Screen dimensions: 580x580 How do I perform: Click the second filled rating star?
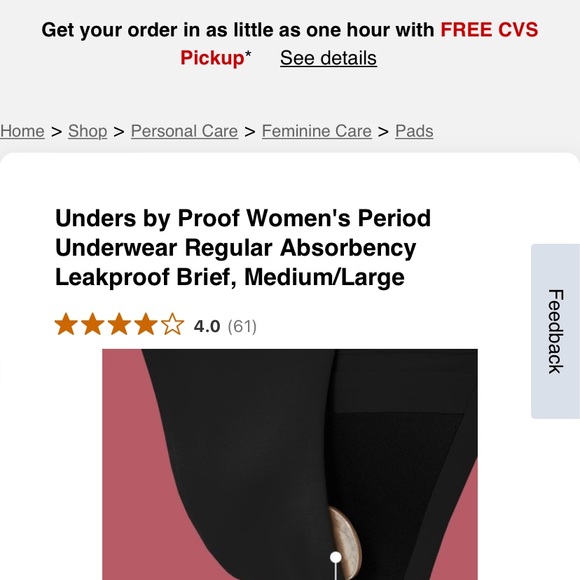(x=92, y=324)
